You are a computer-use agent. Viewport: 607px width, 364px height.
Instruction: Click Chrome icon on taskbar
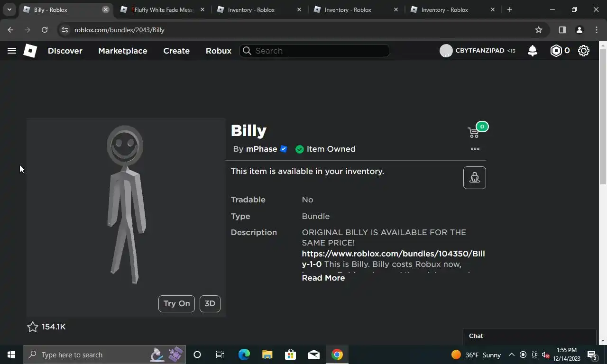337,355
